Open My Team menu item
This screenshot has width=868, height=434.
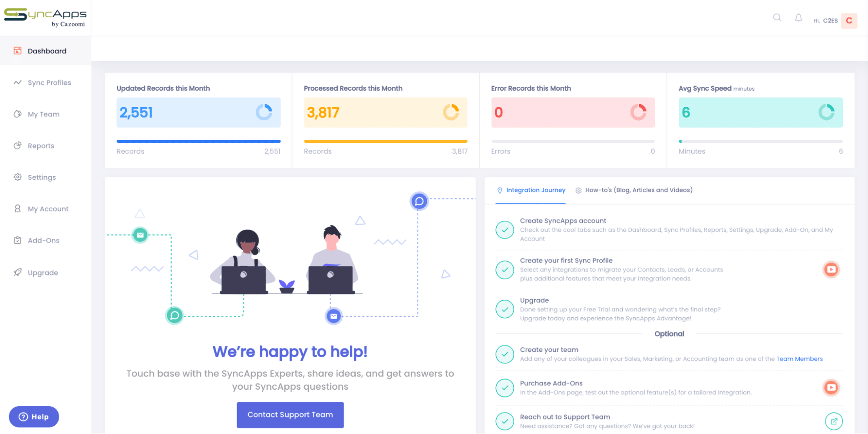[46, 114]
